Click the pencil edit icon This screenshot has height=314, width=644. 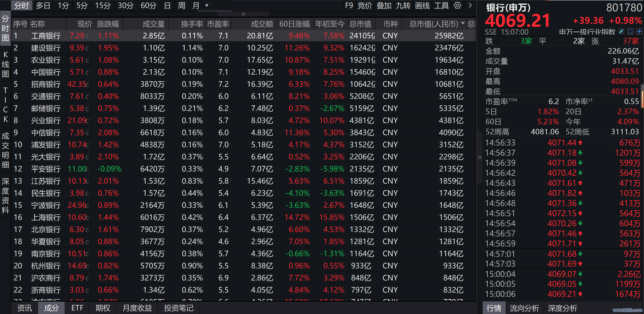(622, 31)
